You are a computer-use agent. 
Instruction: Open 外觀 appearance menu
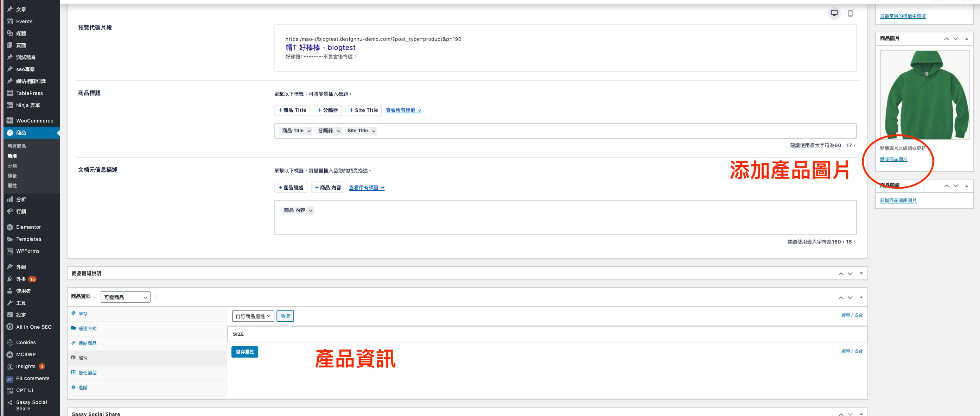21,267
